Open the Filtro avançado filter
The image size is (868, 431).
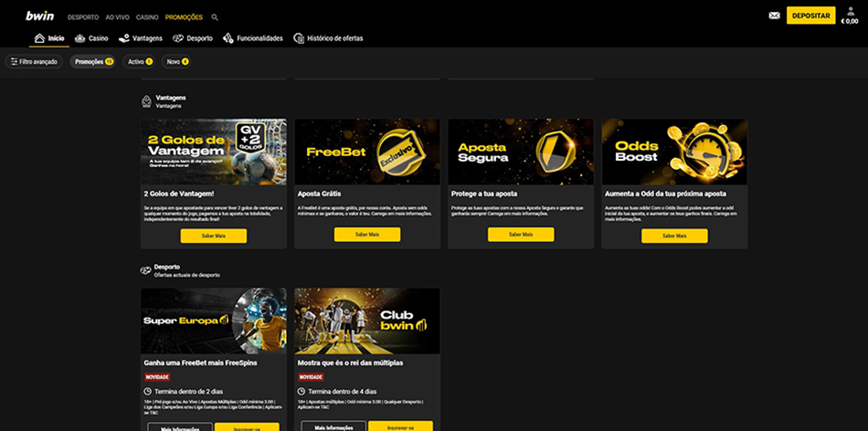coord(34,62)
